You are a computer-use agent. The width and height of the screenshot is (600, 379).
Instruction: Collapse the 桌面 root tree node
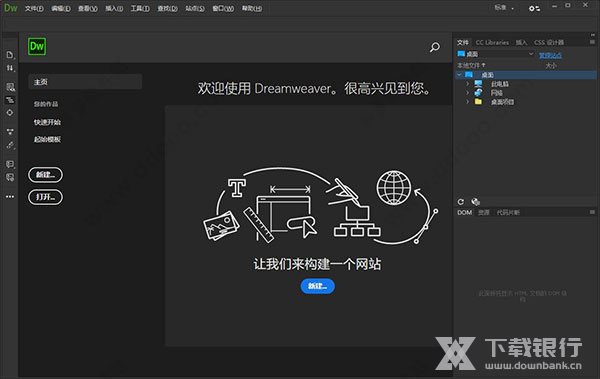tap(459, 75)
